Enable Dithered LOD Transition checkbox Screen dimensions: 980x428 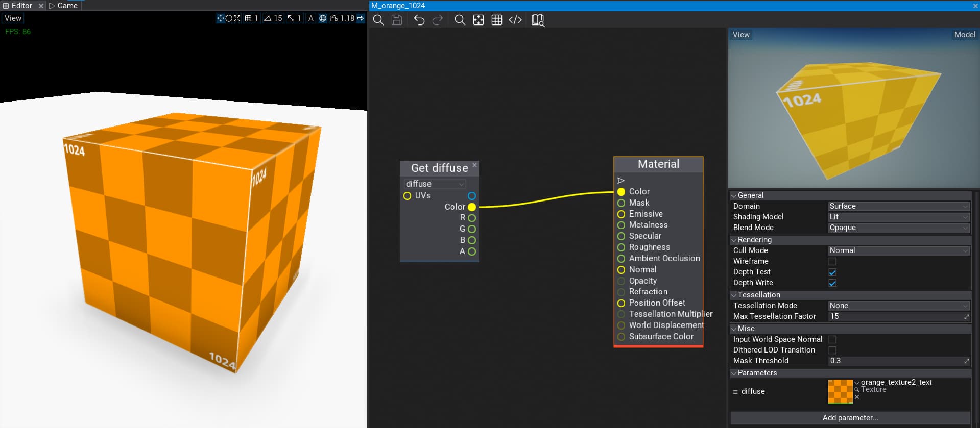click(832, 350)
